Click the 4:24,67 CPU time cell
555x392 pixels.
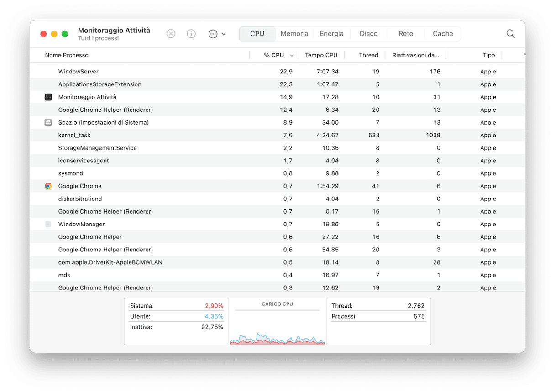tap(328, 136)
